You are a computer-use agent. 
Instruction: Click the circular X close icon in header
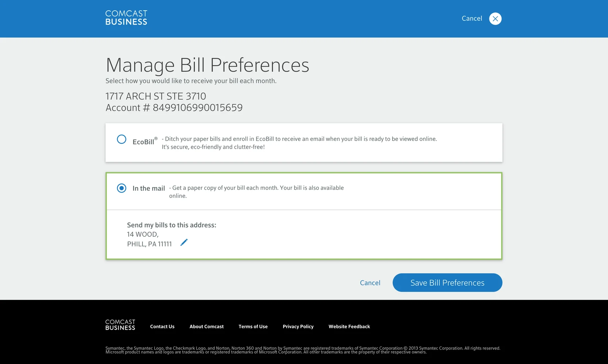pos(495,19)
